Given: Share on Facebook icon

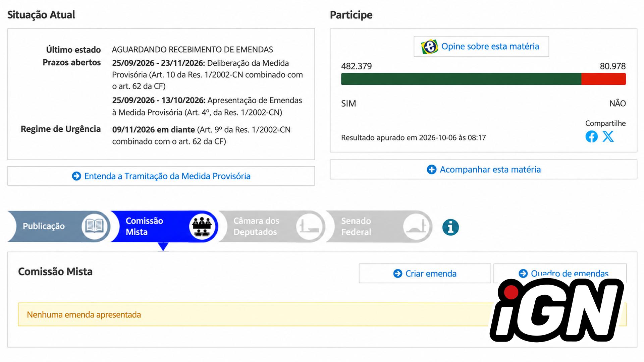Looking at the screenshot, I should tap(591, 136).
